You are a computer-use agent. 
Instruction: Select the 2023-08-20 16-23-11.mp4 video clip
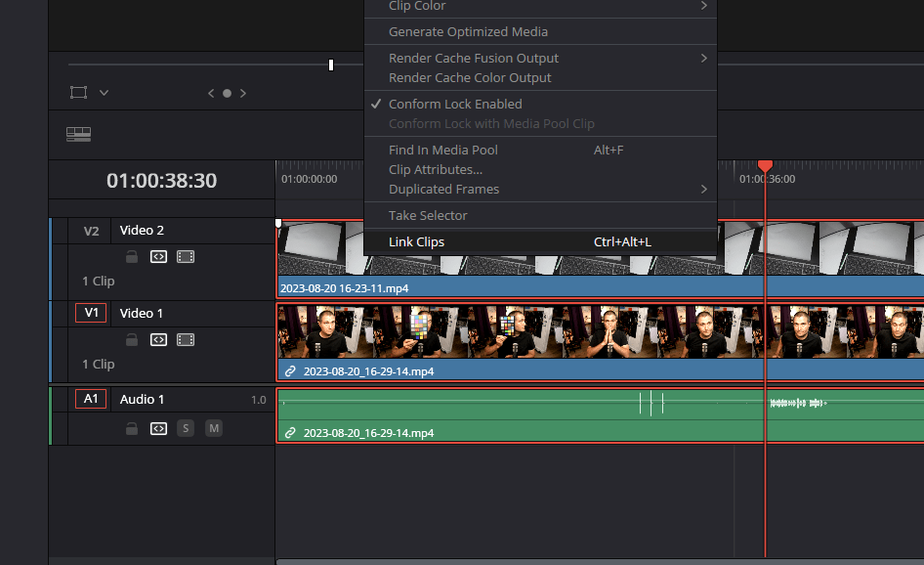[x=601, y=259]
